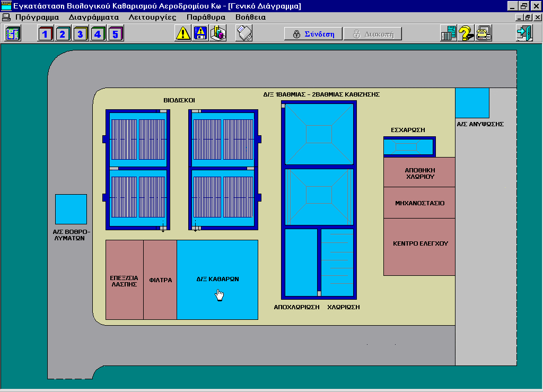The image size is (543, 392).
Task: Click the yellow warning alarms icon
Action: pos(183,34)
